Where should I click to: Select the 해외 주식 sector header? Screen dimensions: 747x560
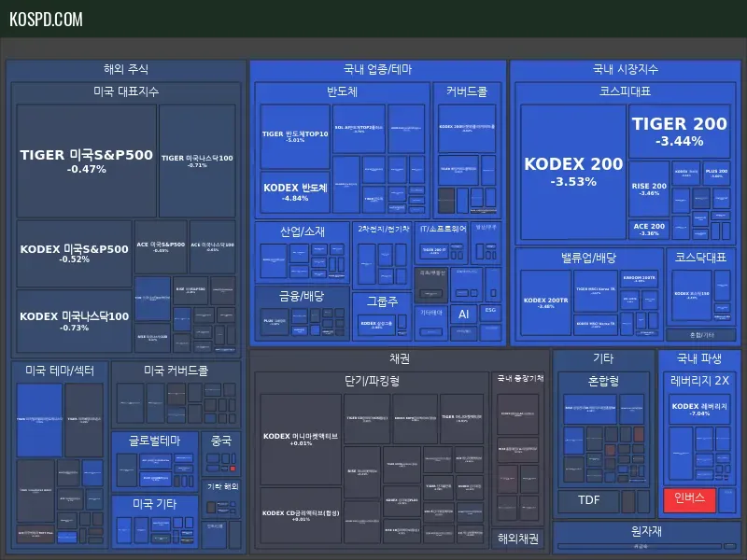126,69
